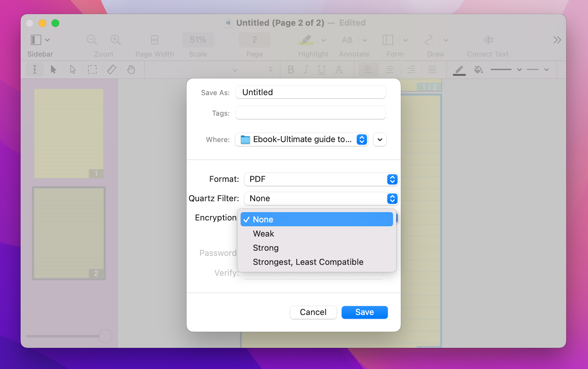
Task: Open the Annotate AB tool
Action: coord(347,40)
